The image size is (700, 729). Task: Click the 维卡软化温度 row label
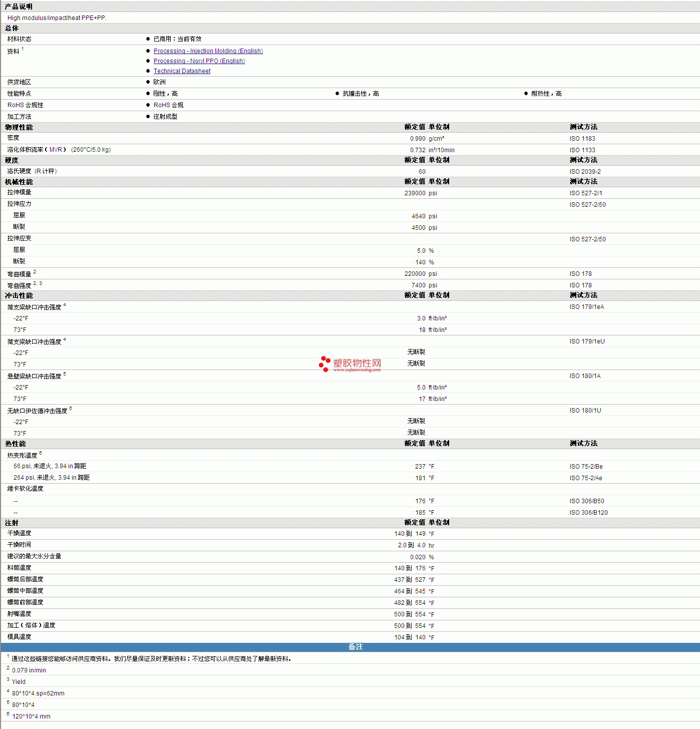[x=25, y=489]
